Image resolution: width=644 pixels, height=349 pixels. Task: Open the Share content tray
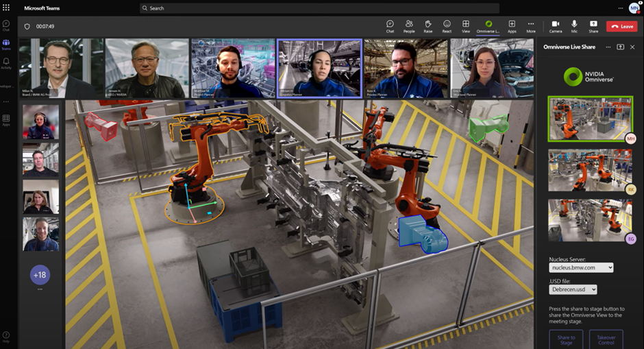(x=593, y=26)
